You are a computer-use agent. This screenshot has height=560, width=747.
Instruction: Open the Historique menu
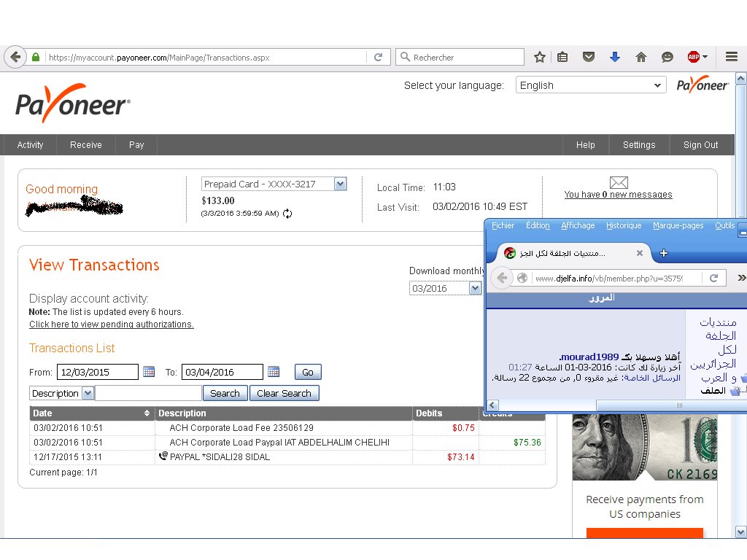tap(624, 225)
